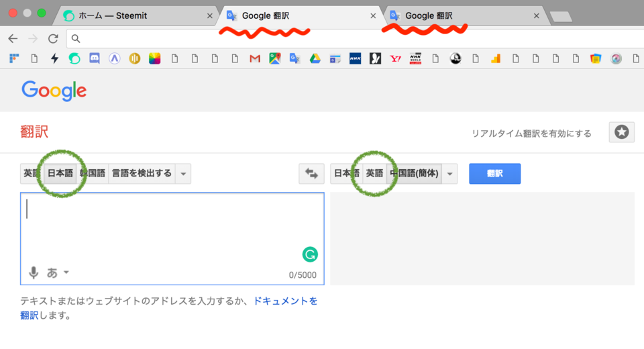
Task: Open the black lightning bolt bookmark
Action: click(x=54, y=58)
